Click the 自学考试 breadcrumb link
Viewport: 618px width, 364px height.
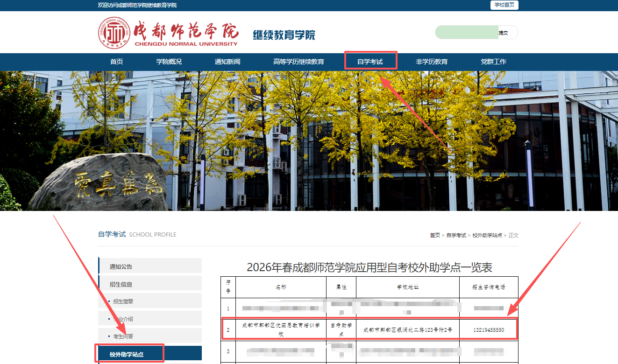click(x=456, y=235)
